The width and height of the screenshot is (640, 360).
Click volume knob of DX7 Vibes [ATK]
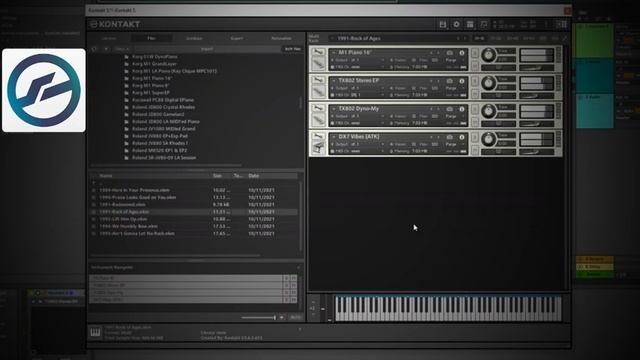pyautogui.click(x=489, y=139)
